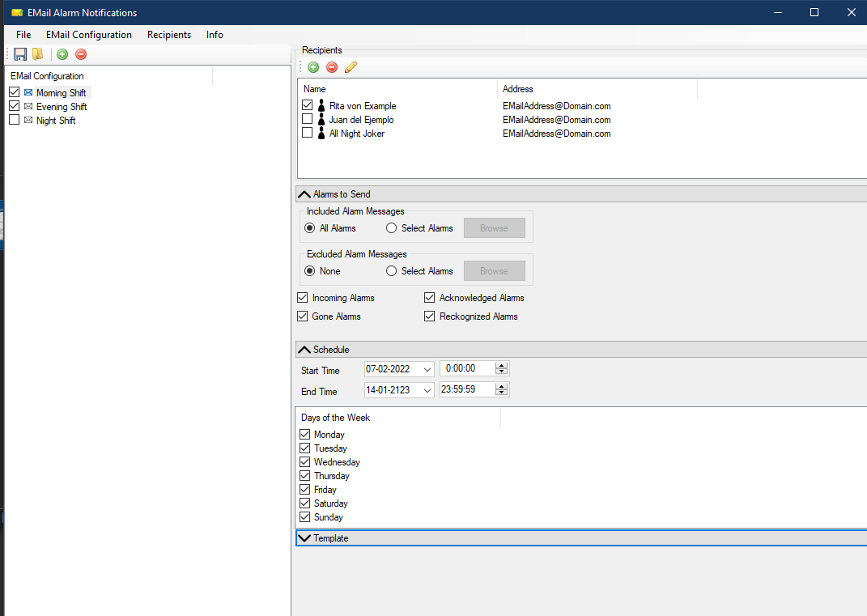Enable the recipient Juan del Ejemplo
The width and height of the screenshot is (867, 616).
click(x=308, y=119)
